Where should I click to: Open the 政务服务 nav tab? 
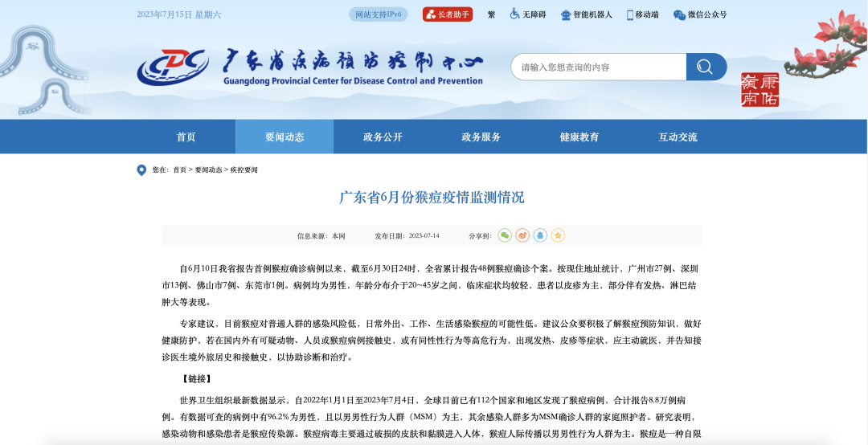(481, 137)
